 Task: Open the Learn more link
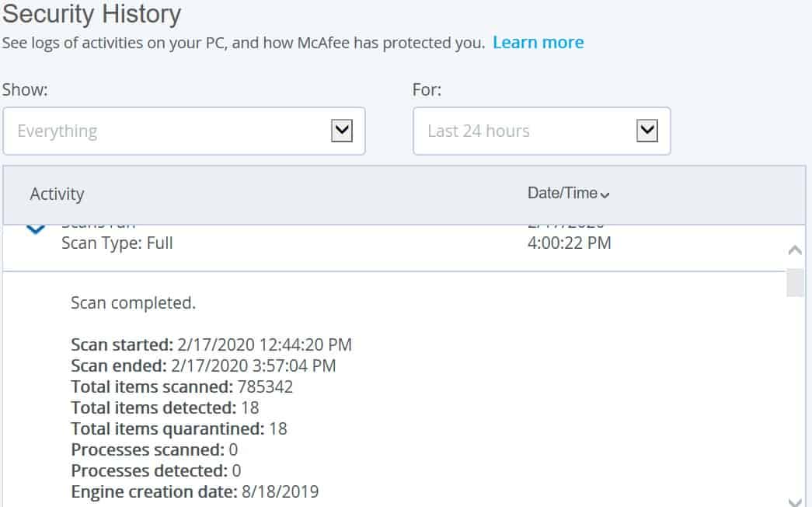pyautogui.click(x=538, y=43)
